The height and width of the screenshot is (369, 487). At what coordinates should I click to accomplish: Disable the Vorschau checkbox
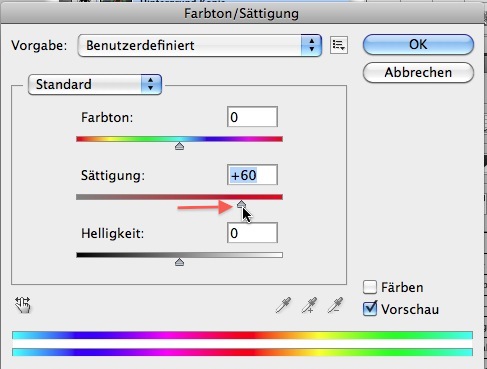point(370,309)
